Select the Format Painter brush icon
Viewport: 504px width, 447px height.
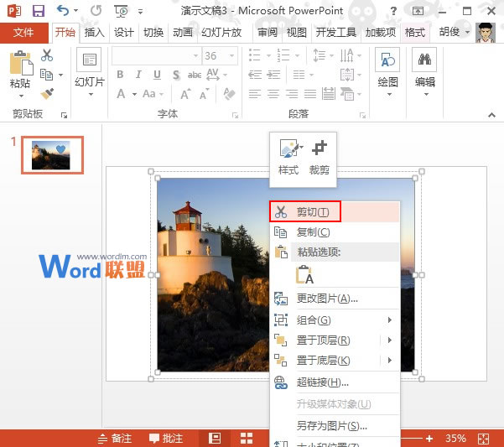click(47, 94)
